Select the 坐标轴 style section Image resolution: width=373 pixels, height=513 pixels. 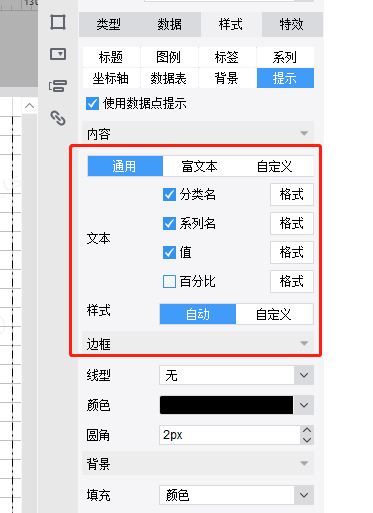(x=111, y=78)
